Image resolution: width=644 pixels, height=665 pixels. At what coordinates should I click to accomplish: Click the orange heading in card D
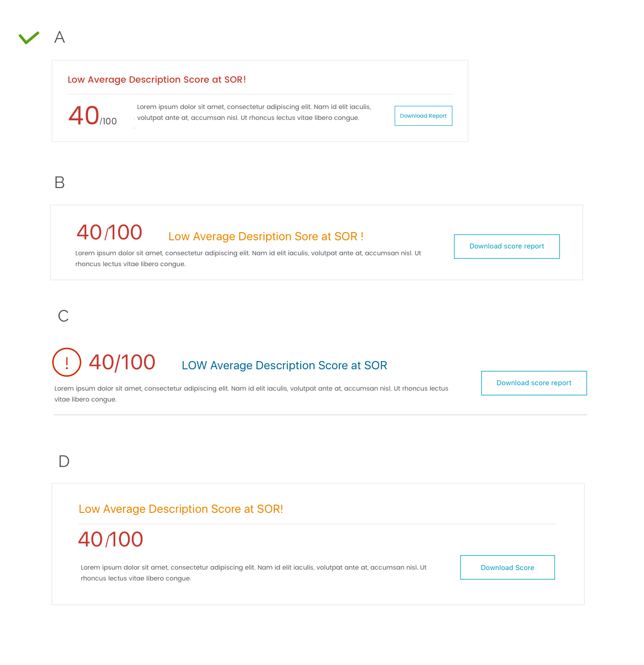click(181, 509)
